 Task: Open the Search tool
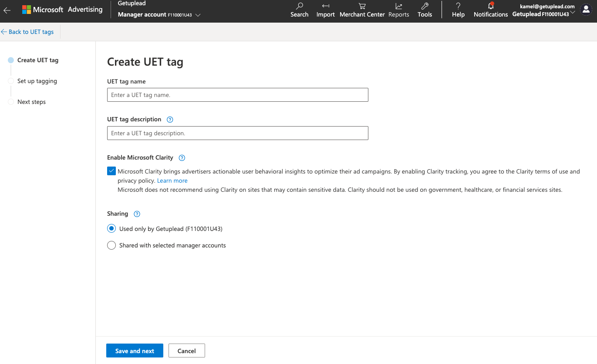click(299, 10)
